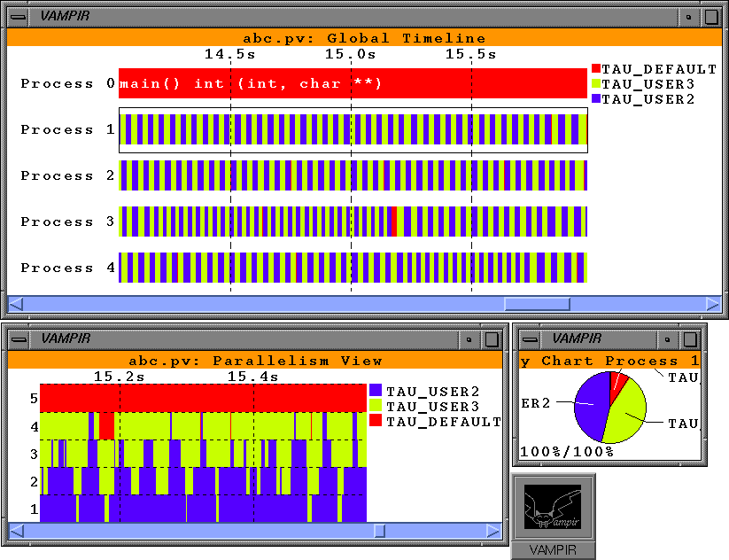Click the level "3" axis label in Parallelism View
This screenshot has width=729, height=560.
pyautogui.click(x=34, y=454)
